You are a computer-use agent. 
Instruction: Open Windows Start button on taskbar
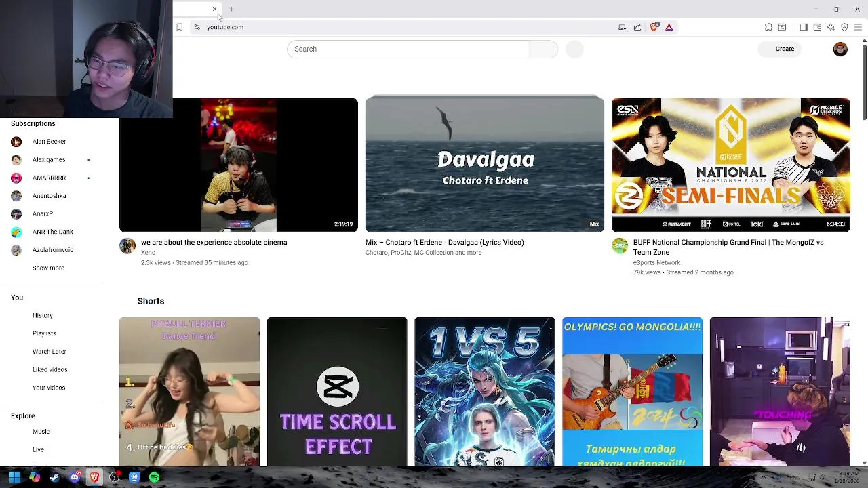pos(14,477)
